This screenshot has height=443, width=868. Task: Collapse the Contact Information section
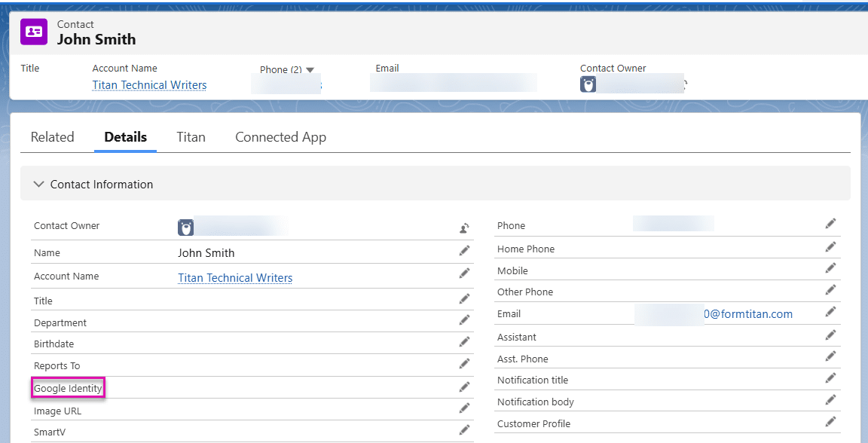tap(39, 185)
